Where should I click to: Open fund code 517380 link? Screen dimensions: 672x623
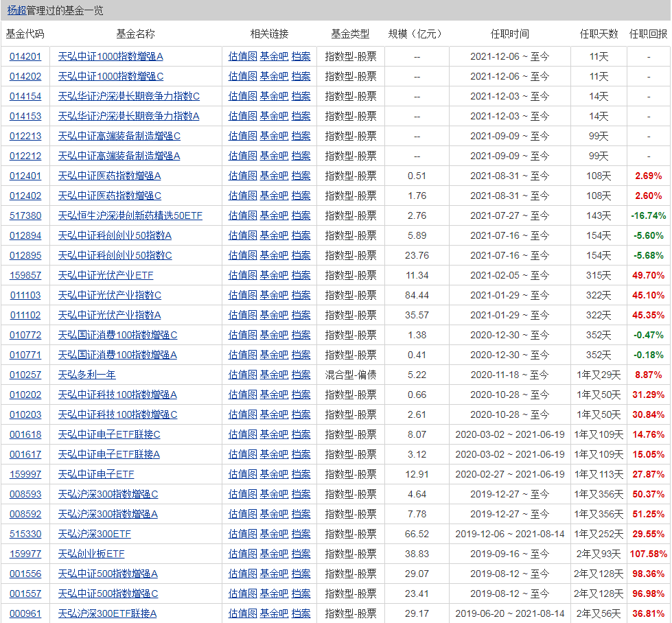[25, 215]
